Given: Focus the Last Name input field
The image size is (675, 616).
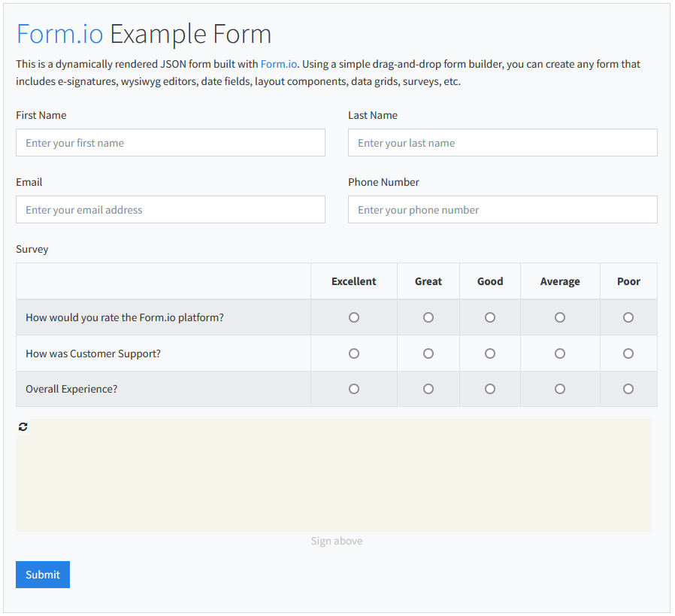Looking at the screenshot, I should tap(502, 143).
